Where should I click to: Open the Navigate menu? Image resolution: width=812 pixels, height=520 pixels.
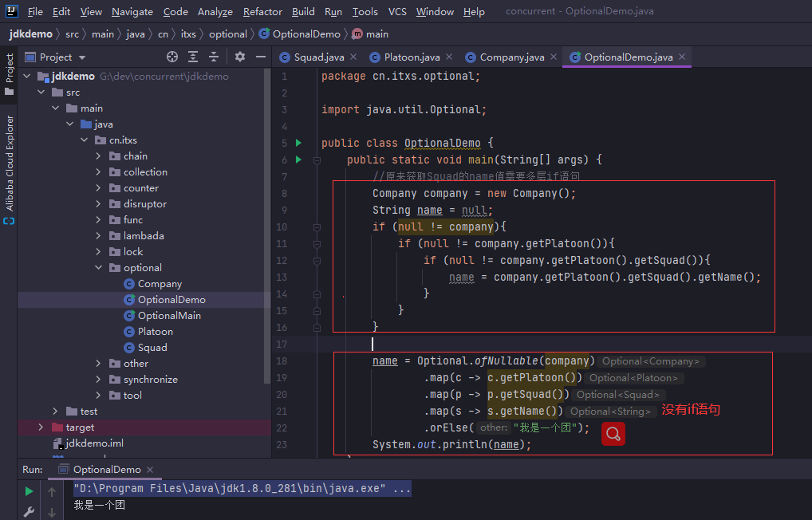click(132, 11)
